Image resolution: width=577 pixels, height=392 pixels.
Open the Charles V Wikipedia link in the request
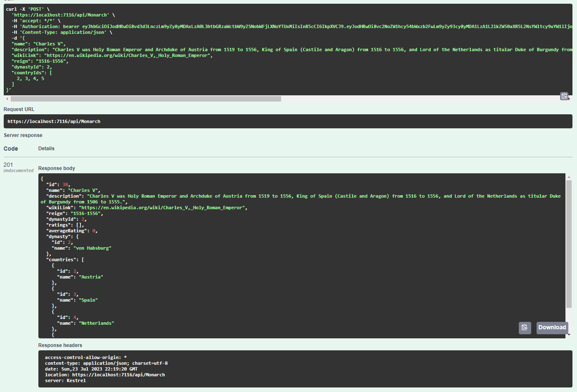click(x=128, y=55)
